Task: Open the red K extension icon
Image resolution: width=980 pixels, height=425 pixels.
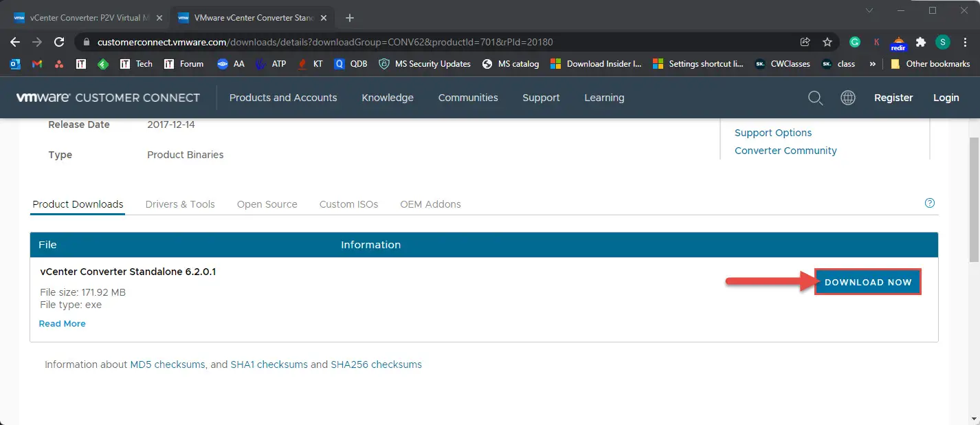Action: click(876, 42)
